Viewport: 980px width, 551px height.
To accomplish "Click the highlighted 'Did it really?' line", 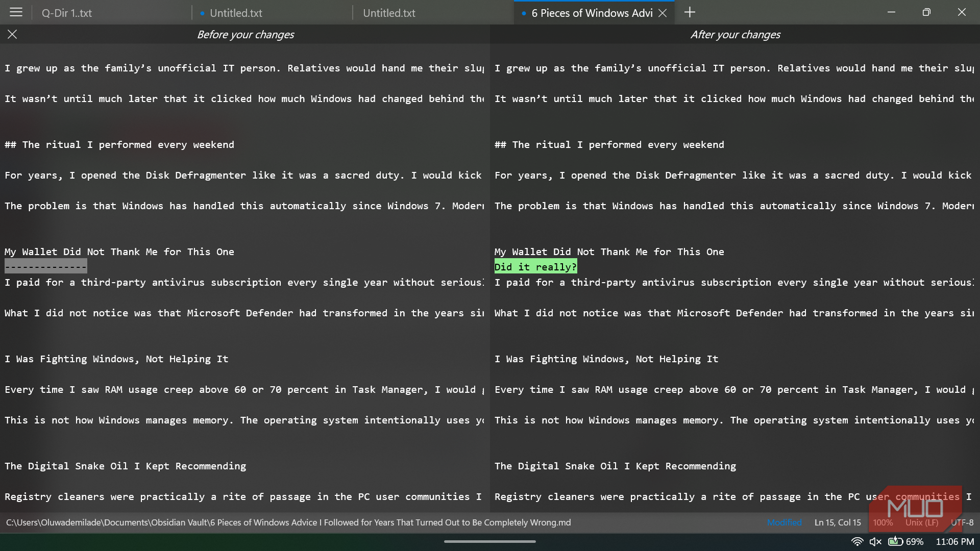I will 535,267.
